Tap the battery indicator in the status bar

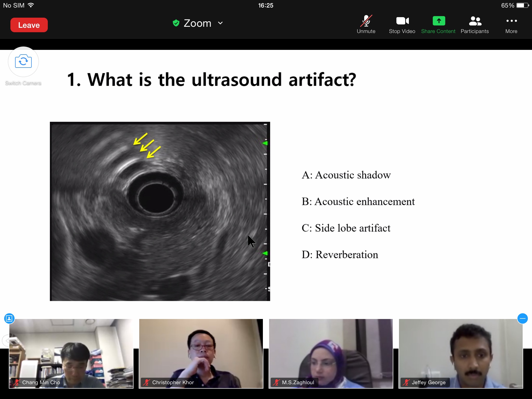point(522,5)
